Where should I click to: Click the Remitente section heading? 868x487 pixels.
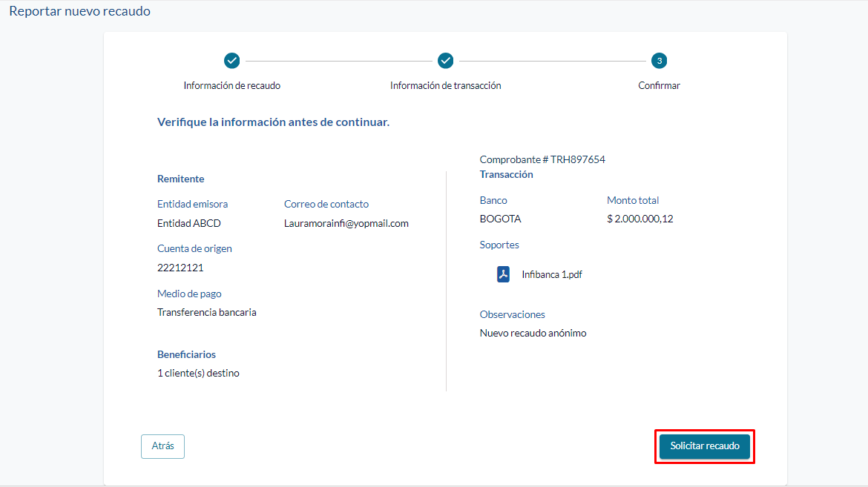[180, 179]
